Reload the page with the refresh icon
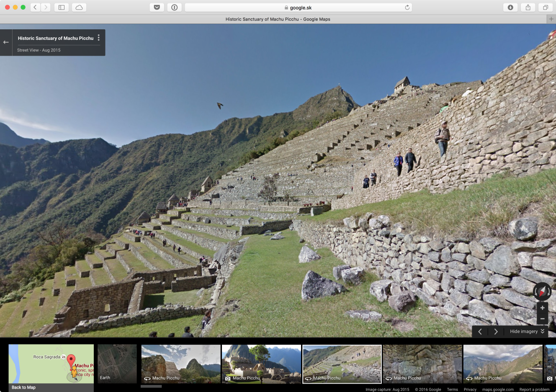Screen dimensions: 556x392 [407, 8]
